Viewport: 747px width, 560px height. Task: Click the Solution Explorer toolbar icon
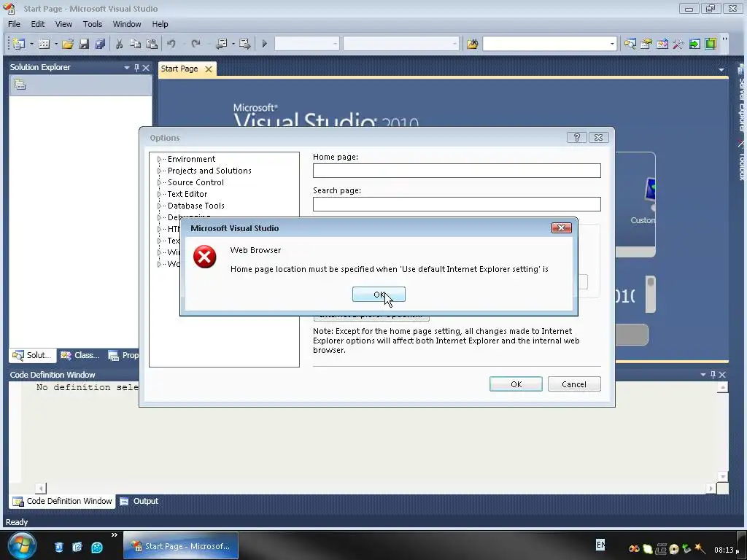630,44
